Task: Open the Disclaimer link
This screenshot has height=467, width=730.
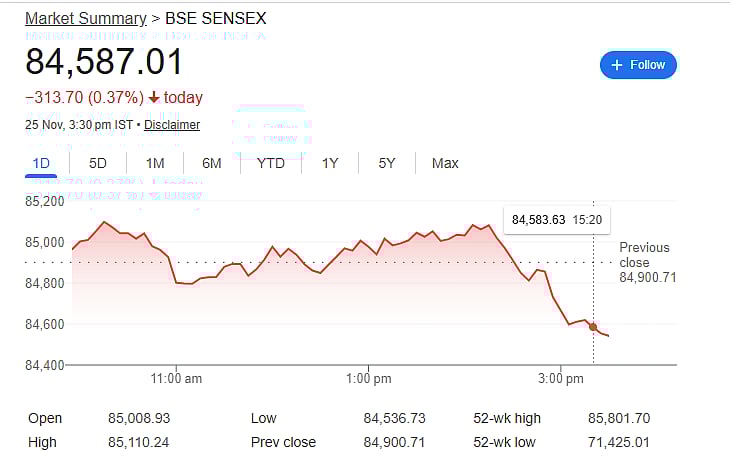Action: point(172,125)
